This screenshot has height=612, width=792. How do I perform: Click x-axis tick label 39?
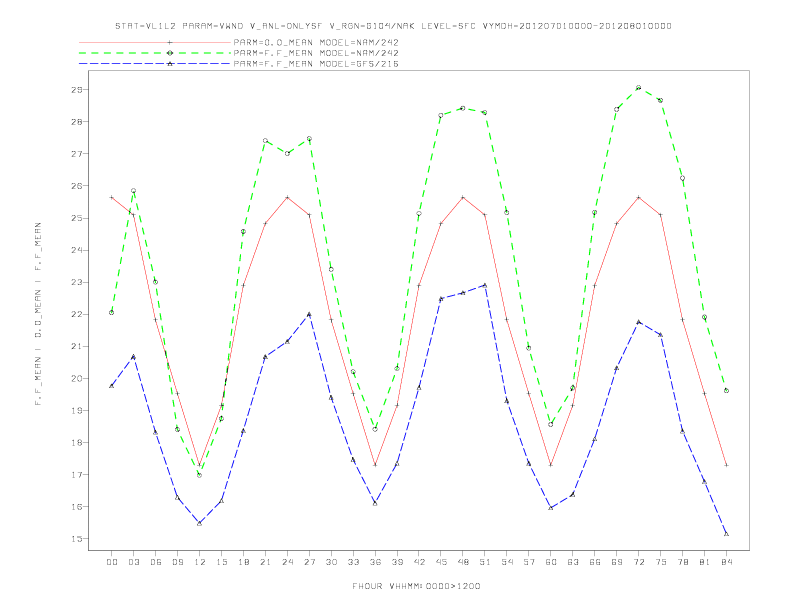point(398,562)
